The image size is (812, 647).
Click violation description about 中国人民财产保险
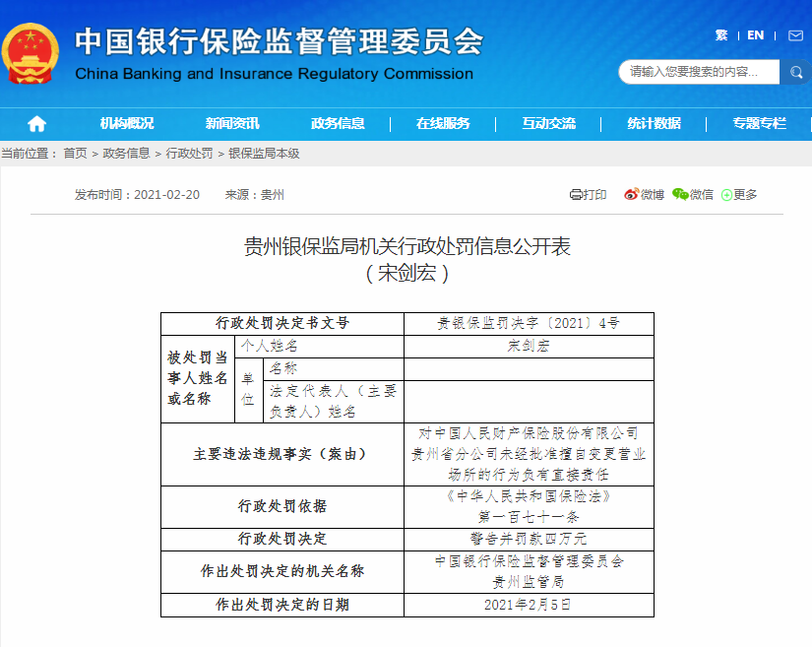[x=529, y=454]
